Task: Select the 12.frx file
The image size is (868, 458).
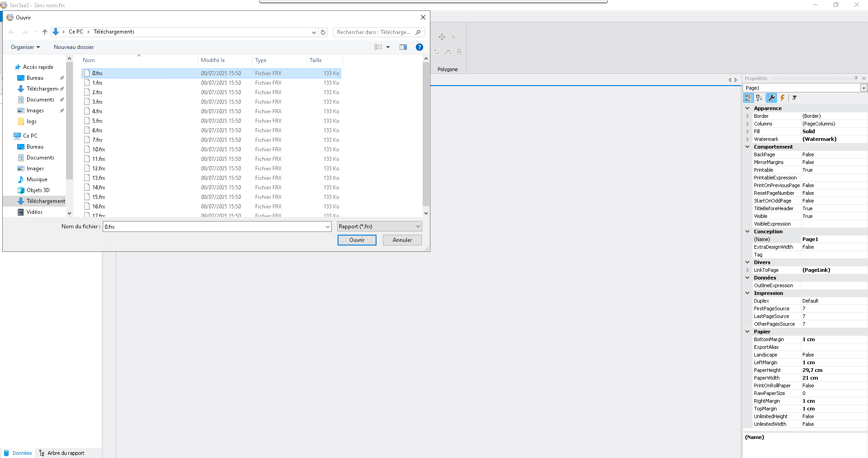Action: [99, 169]
